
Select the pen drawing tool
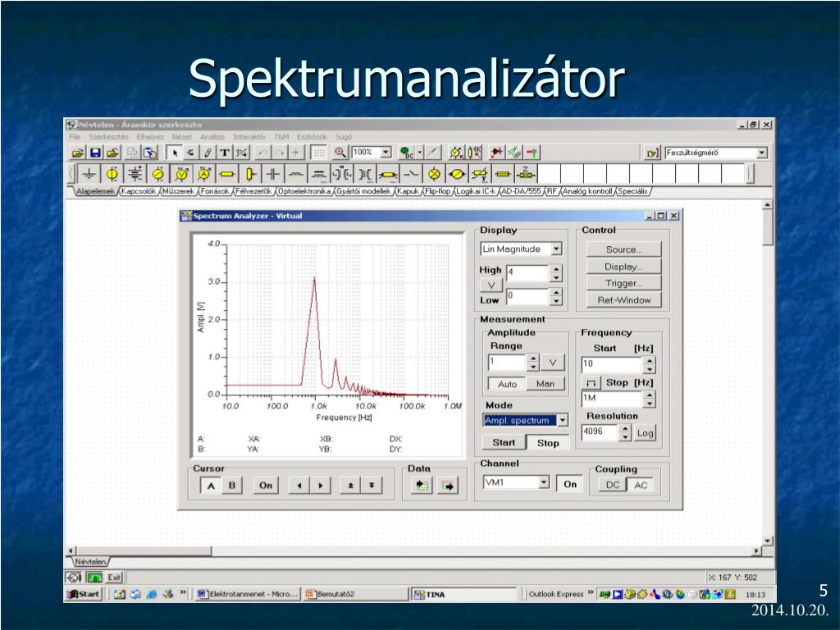point(208,153)
